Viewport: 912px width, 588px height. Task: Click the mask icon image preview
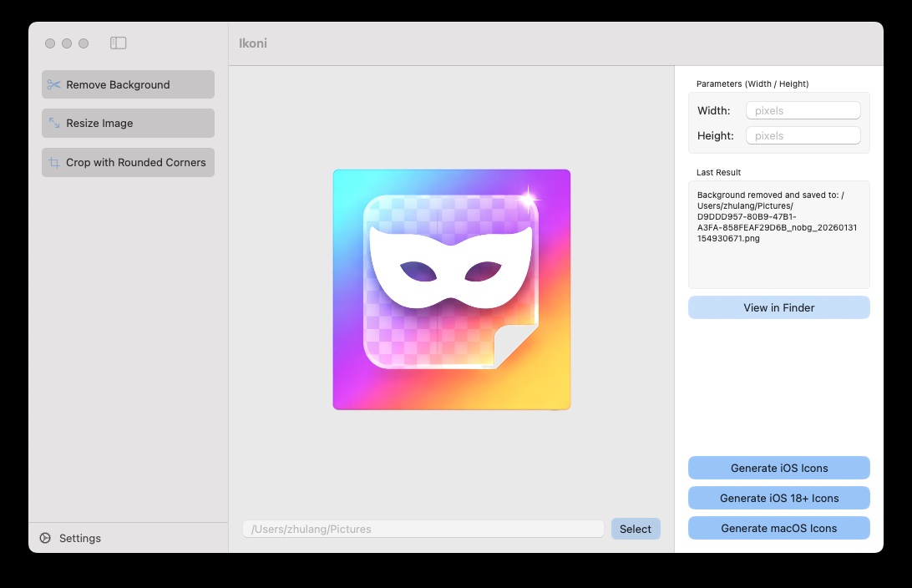451,290
